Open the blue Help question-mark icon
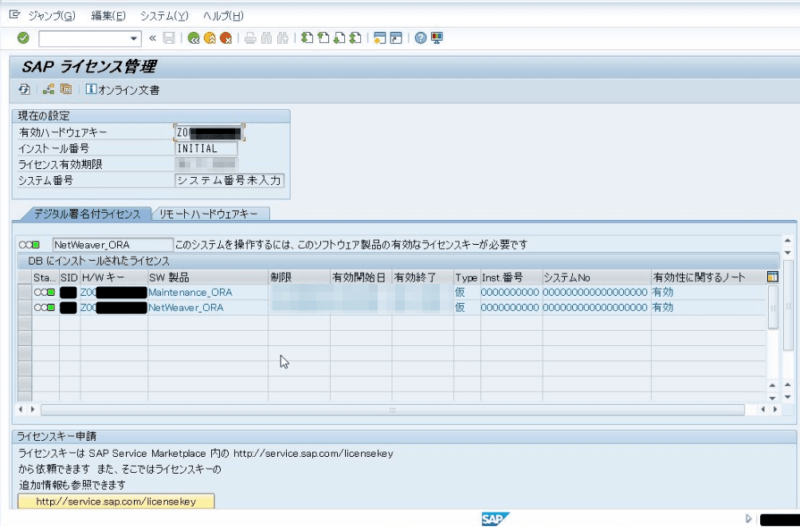800x531 pixels. (420, 38)
